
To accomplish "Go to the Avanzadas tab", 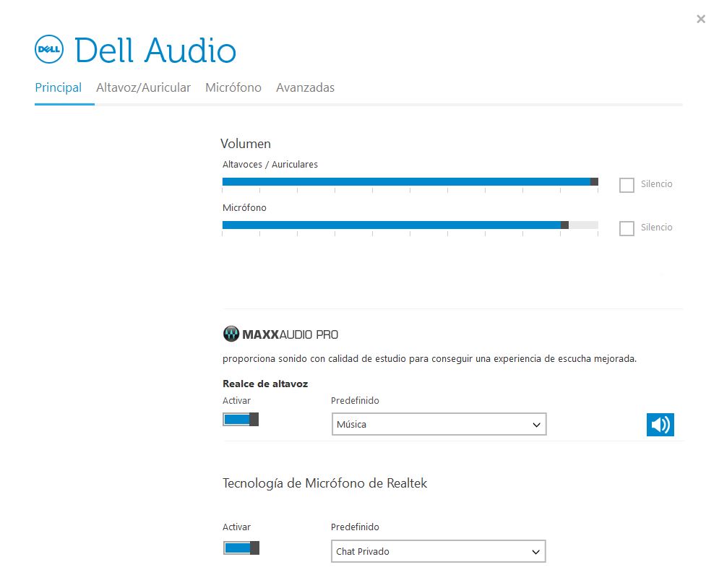I will (305, 87).
